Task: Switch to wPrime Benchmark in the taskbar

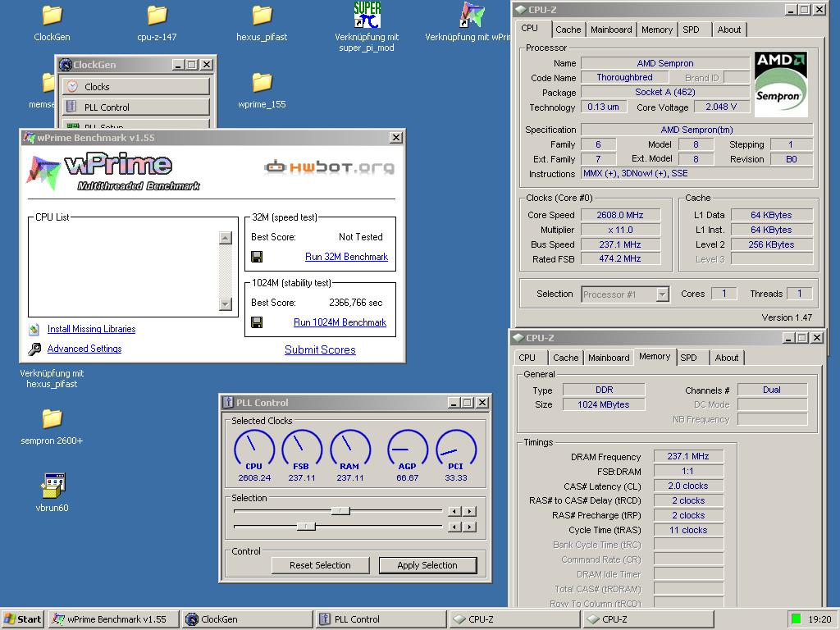Action: tap(112, 619)
